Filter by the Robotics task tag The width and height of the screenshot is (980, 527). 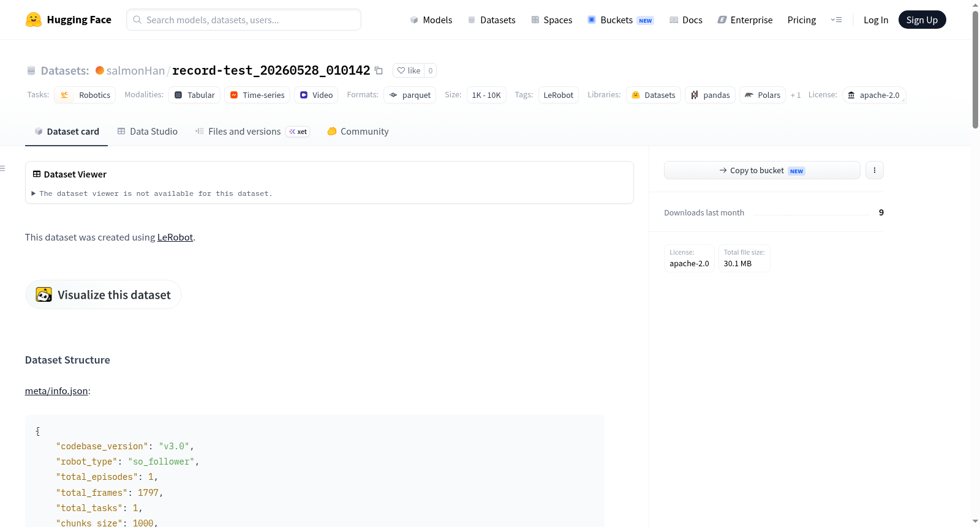point(85,95)
